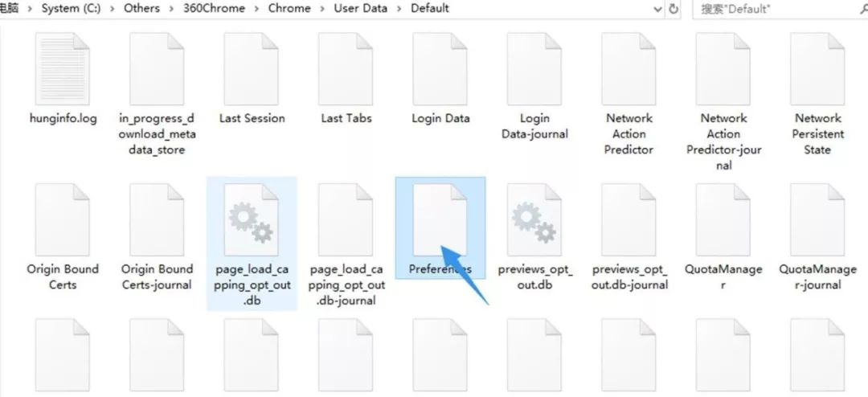Screen dimensions: 868x397
Task: Open the address bar history dropdown
Action: click(x=657, y=10)
